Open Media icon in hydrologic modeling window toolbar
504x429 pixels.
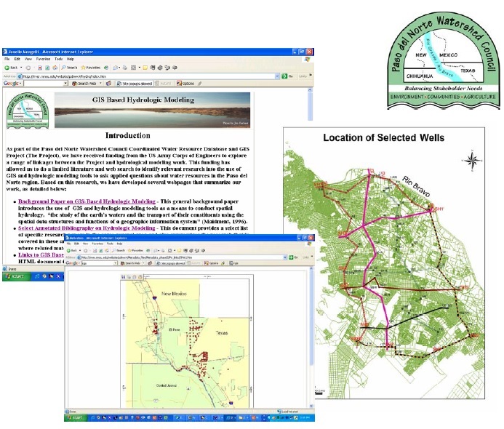coord(106,68)
